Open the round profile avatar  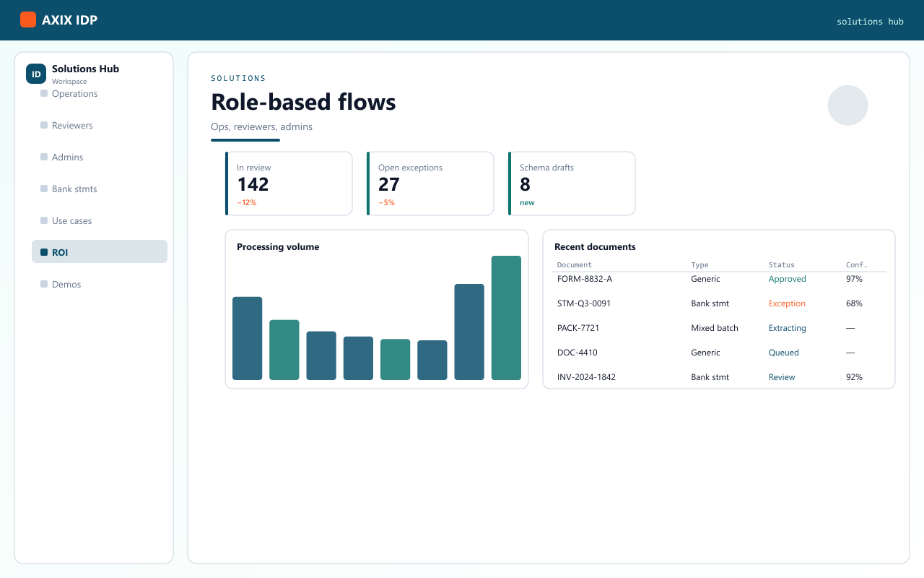pos(847,105)
